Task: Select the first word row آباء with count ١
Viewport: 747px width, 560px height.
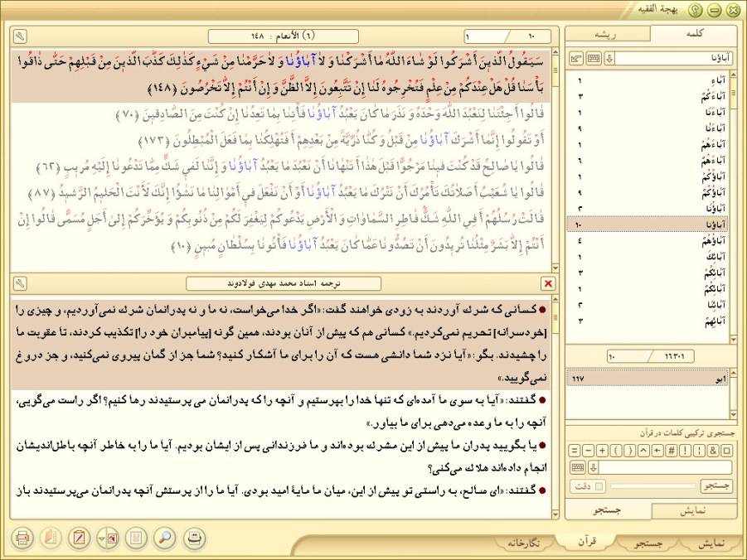Action: pos(648,80)
